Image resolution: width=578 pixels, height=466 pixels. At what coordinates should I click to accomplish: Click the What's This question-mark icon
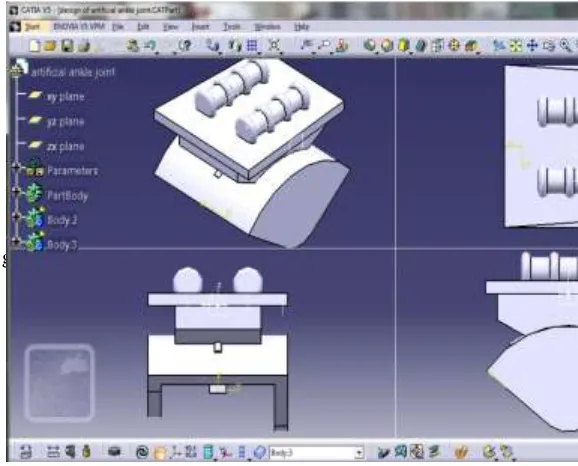[x=185, y=46]
